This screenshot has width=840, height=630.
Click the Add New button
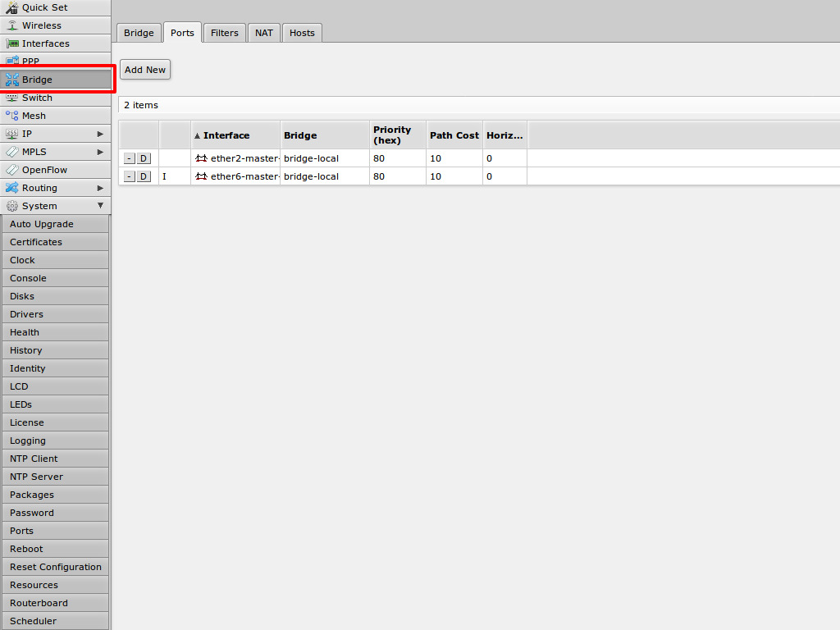point(145,70)
